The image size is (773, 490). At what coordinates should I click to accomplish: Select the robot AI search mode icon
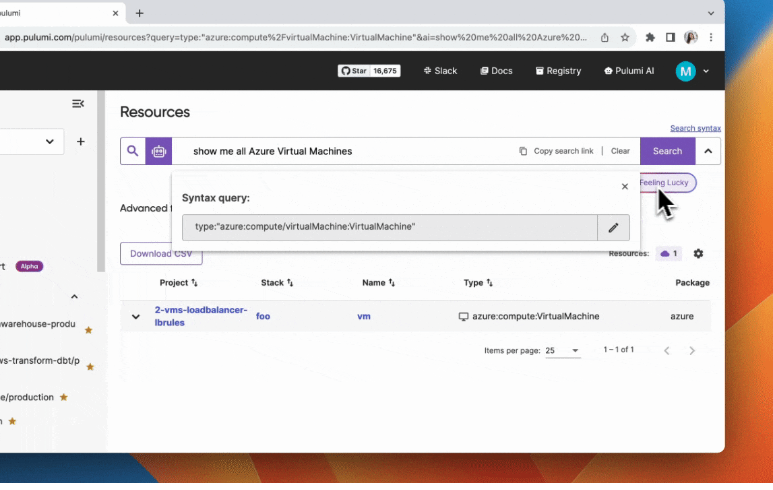(x=159, y=151)
